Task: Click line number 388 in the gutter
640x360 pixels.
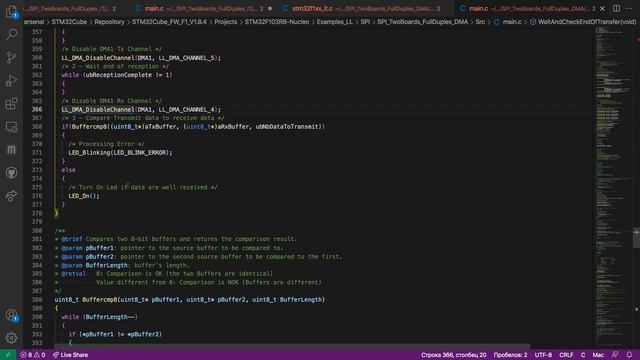Action: point(37,300)
